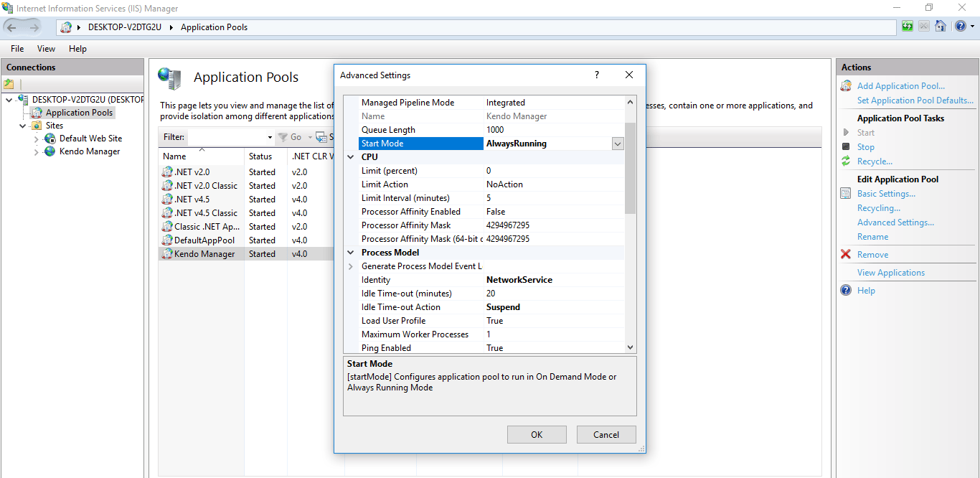Click OK in Advanced Settings dialog
Screen dimensions: 980x478
point(537,434)
